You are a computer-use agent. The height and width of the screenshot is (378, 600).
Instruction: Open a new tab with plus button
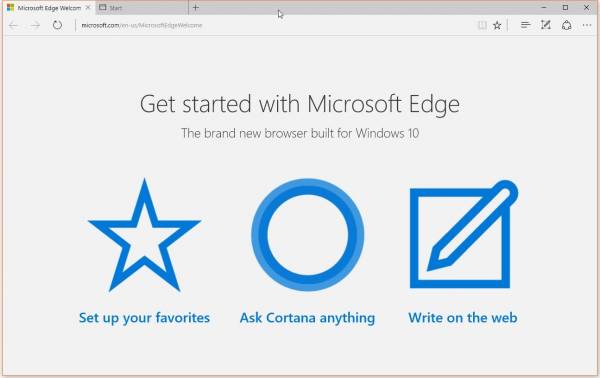(196, 7)
